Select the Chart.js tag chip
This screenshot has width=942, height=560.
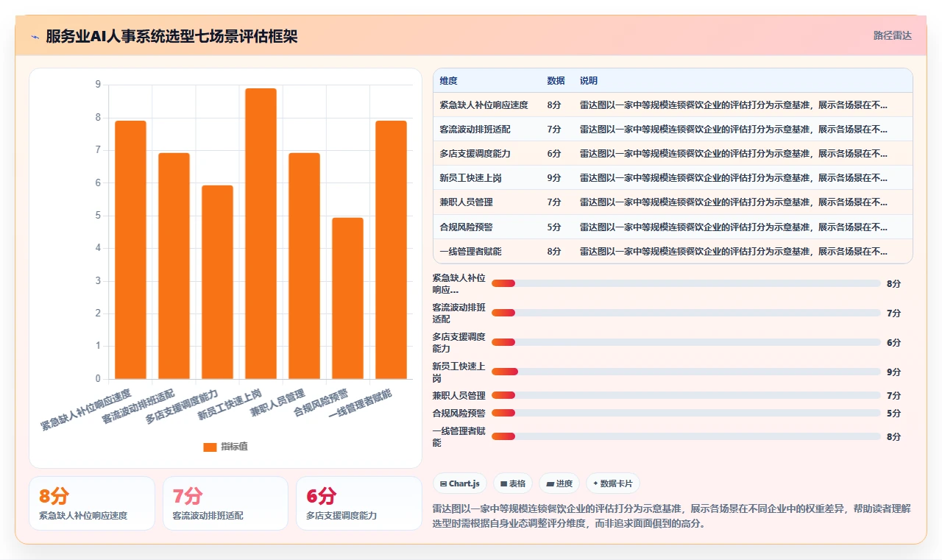coord(459,483)
